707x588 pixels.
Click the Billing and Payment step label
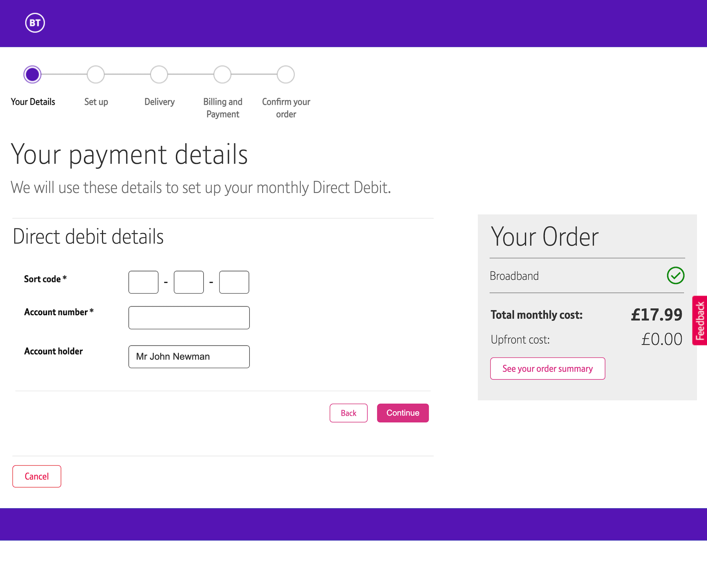(222, 108)
